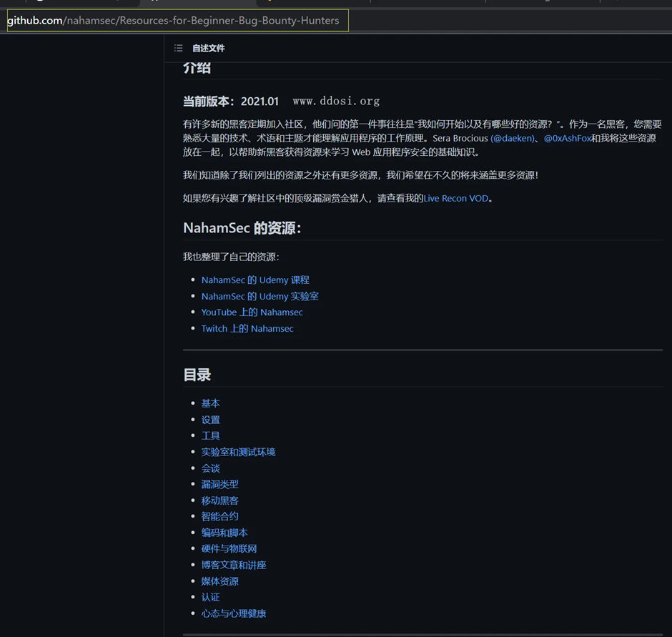This screenshot has height=637, width=672.
Task: Click the 当前版本：2021.01 text
Action: coord(231,102)
